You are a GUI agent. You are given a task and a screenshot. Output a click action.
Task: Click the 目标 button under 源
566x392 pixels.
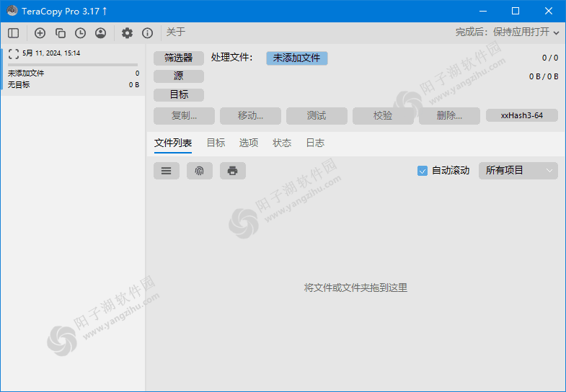point(179,94)
